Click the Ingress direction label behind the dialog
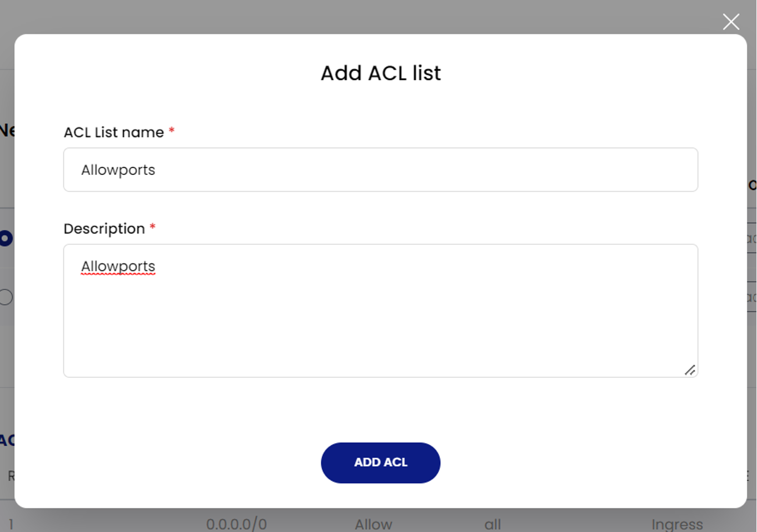The image size is (757, 532). tap(677, 524)
